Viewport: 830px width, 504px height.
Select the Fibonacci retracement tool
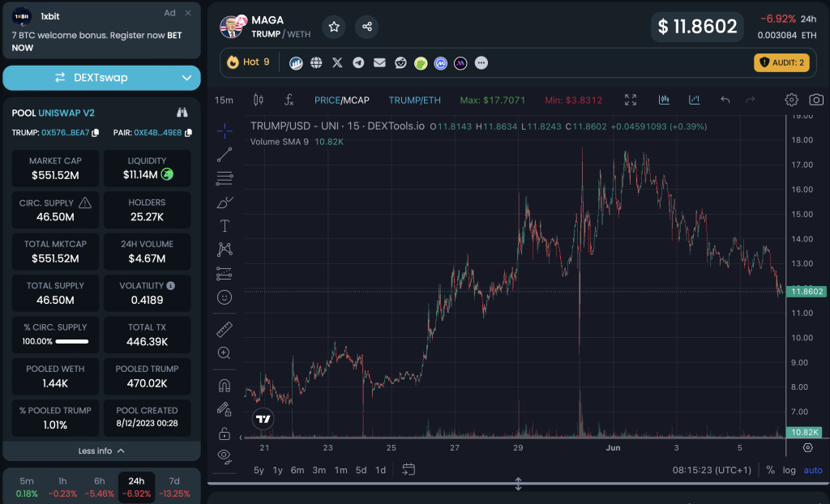(225, 178)
